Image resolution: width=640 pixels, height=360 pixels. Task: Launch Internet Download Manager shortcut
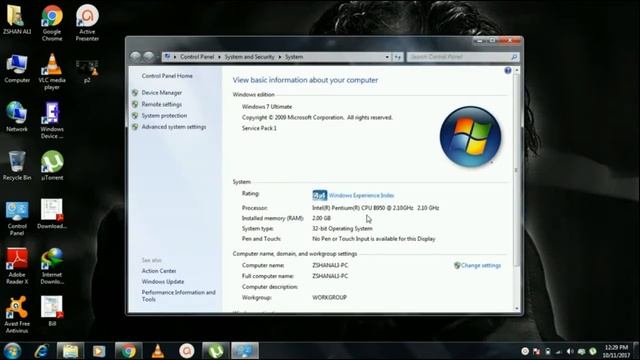click(52, 266)
